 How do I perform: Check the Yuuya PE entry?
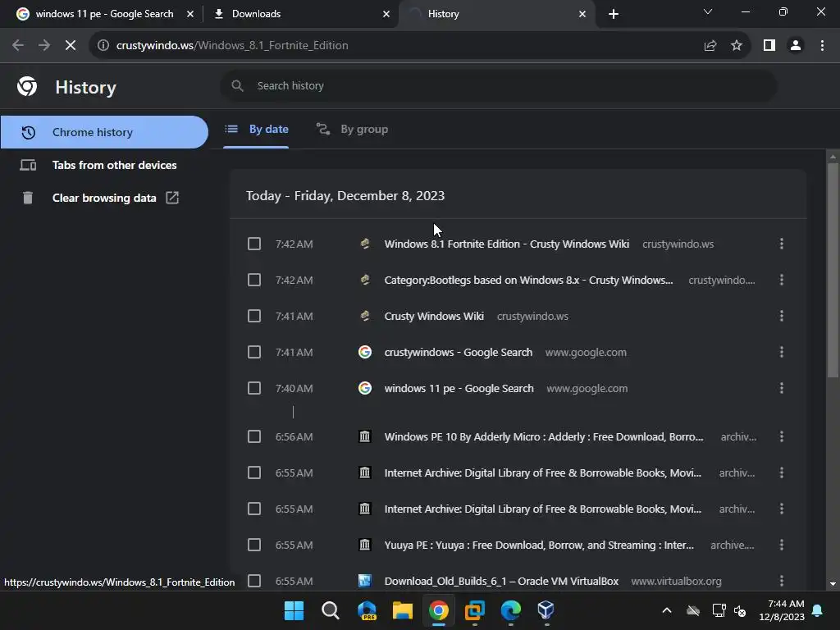pos(254,545)
